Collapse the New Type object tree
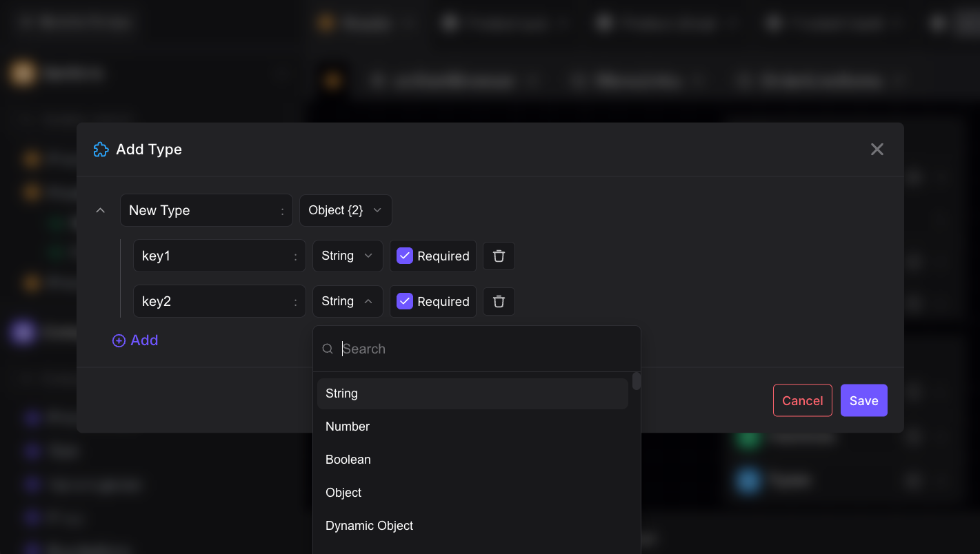The height and width of the screenshot is (554, 980). pos(101,210)
